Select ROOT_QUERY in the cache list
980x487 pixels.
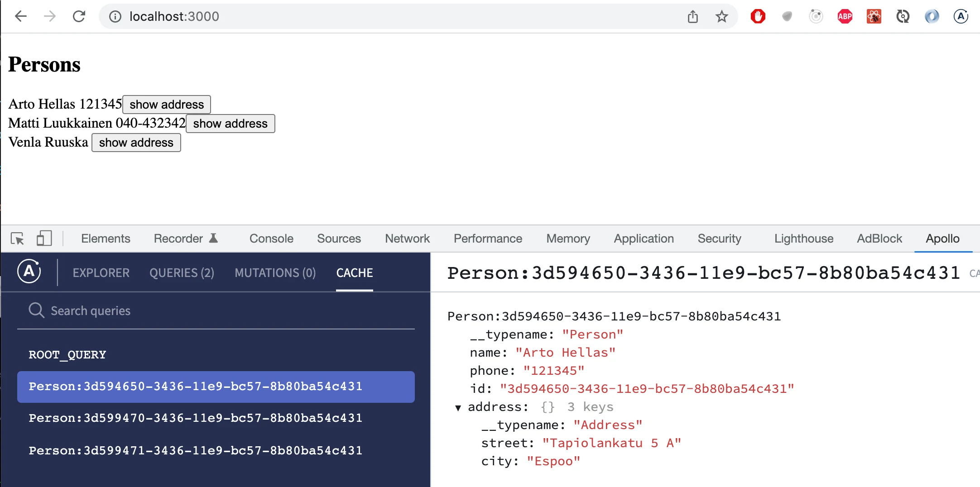click(x=67, y=354)
